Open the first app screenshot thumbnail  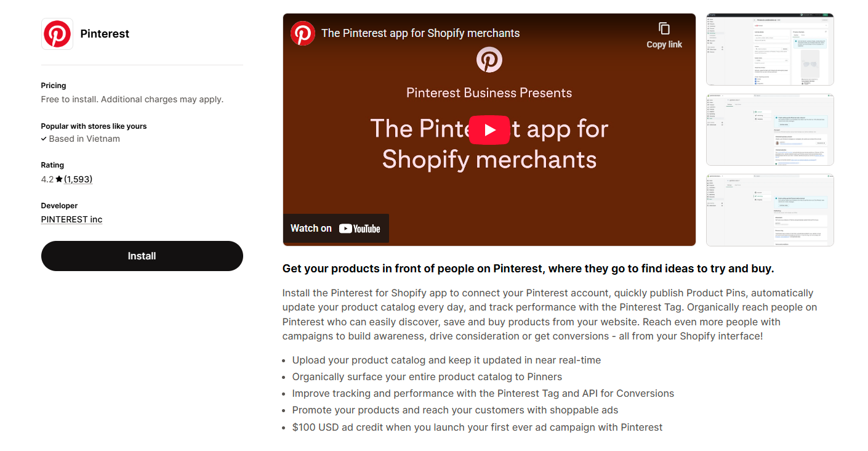click(x=770, y=49)
